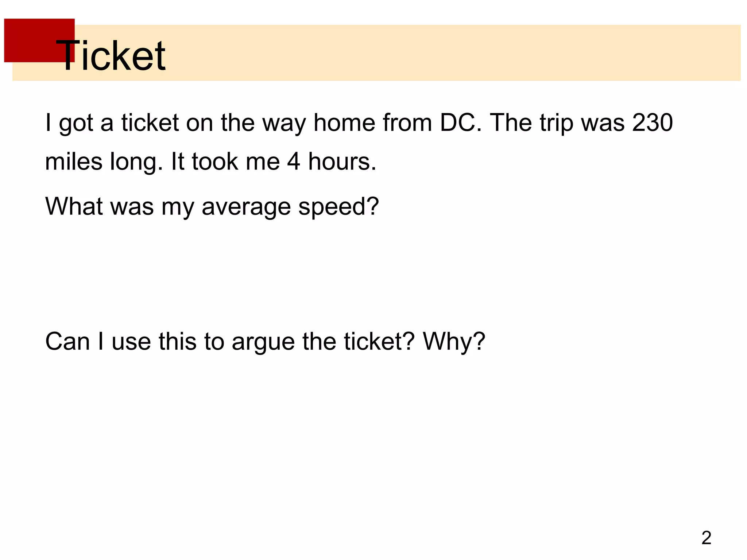The height and width of the screenshot is (560, 747).
Task: Click the words "I got a ticket"
Action: click(x=112, y=122)
